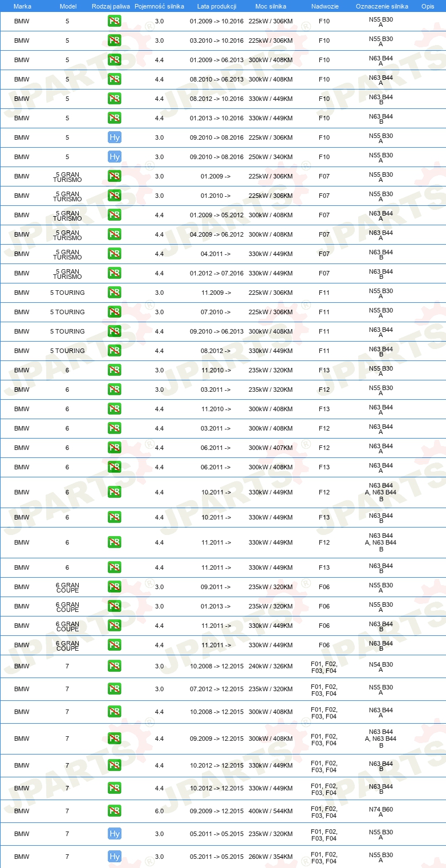
Task: Click petrol icon for BMW 6 300kW / 407KM
Action: click(114, 448)
